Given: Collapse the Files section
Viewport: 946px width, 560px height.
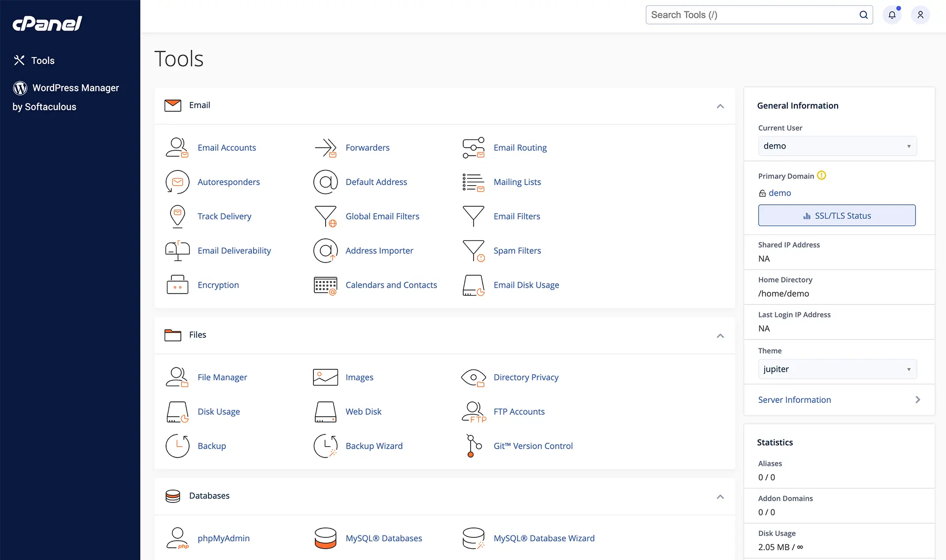Looking at the screenshot, I should [720, 335].
